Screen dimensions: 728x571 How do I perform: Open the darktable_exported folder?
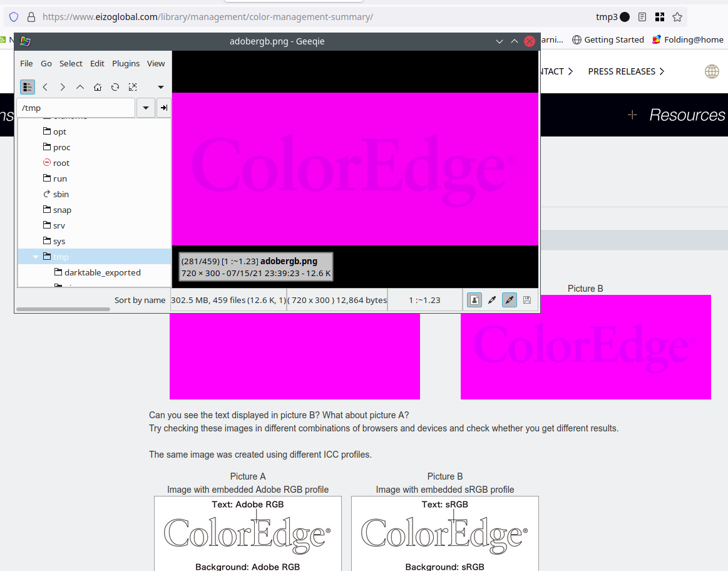click(x=102, y=272)
